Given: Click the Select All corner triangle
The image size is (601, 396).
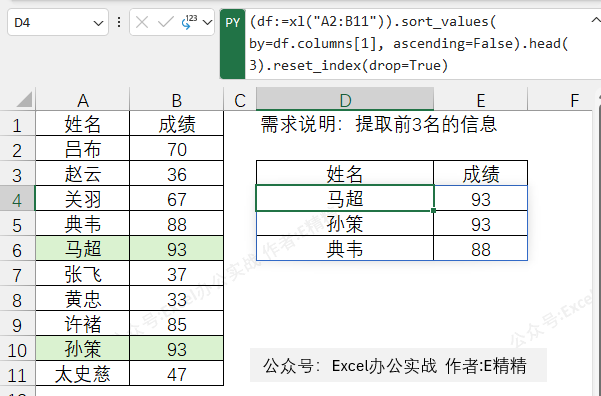Looking at the screenshot, I should (x=25, y=100).
